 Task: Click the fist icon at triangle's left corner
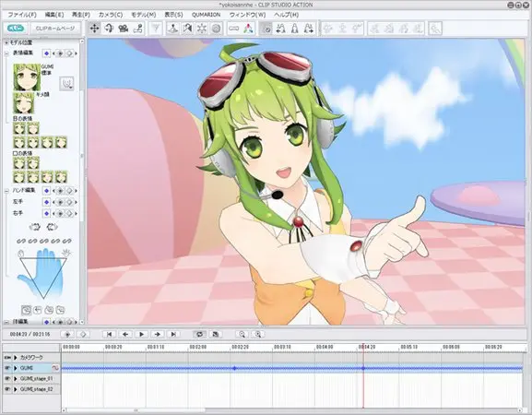click(21, 253)
